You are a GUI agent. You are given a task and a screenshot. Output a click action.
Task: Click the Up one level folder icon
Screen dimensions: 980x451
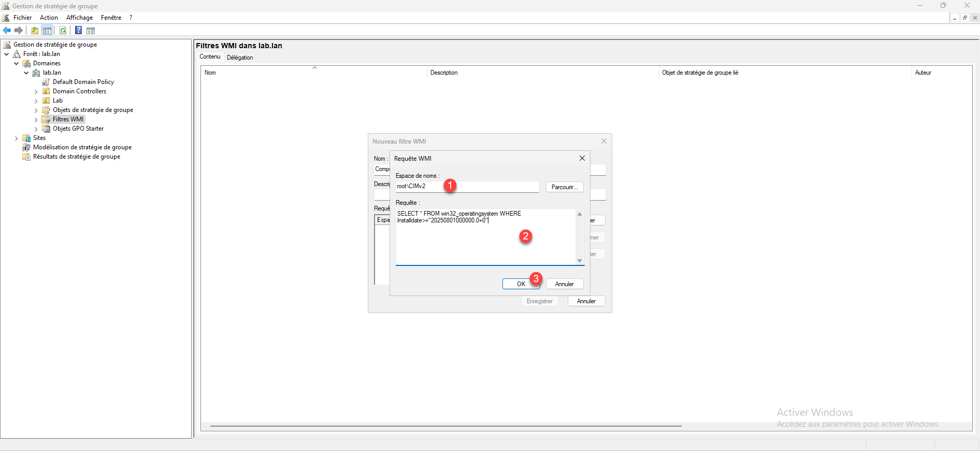click(x=35, y=31)
